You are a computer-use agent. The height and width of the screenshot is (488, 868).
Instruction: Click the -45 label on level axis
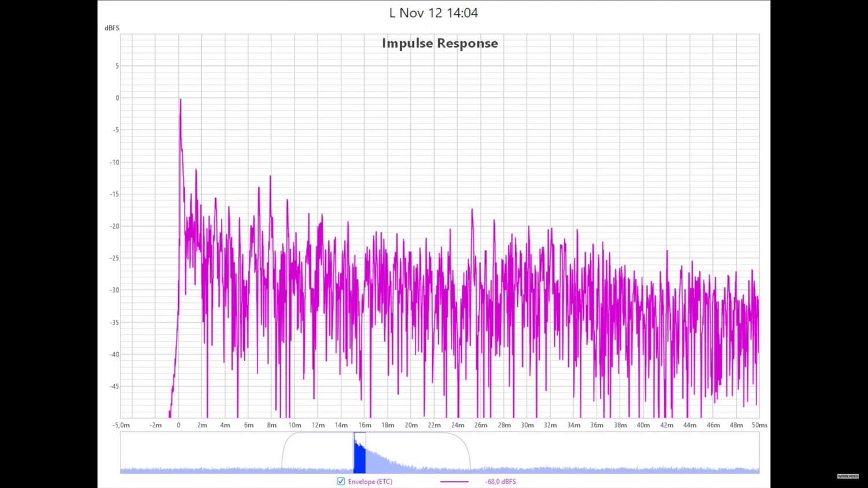(115, 386)
